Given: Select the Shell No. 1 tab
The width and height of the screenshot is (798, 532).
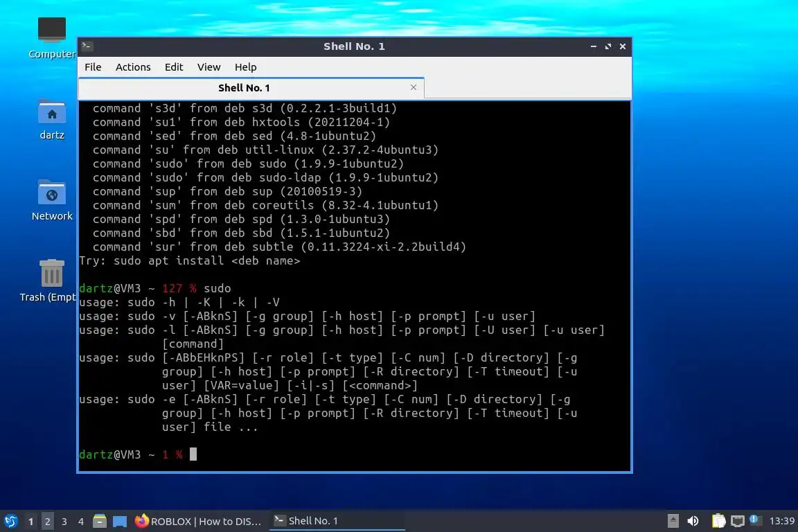Looking at the screenshot, I should click(x=251, y=88).
